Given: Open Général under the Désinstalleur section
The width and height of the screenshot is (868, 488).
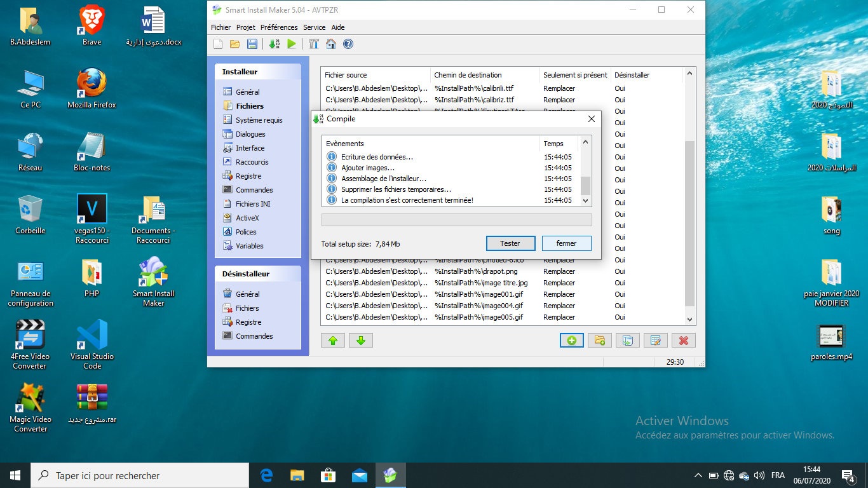Looking at the screenshot, I should click(x=247, y=294).
